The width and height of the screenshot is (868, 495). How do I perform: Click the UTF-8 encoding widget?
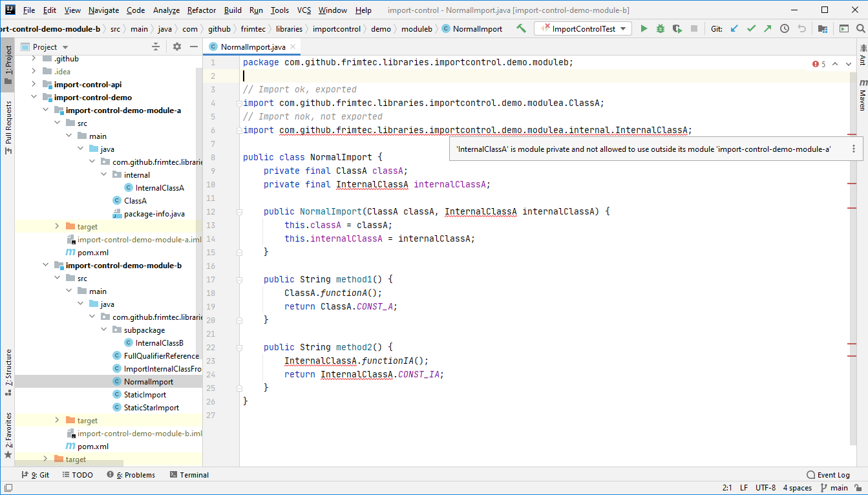click(x=765, y=488)
